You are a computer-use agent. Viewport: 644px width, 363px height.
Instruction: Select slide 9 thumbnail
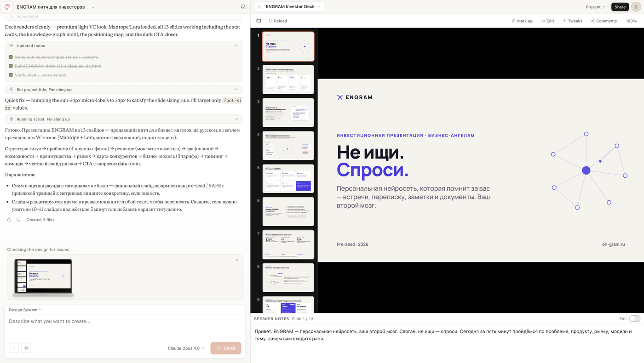[288, 305]
